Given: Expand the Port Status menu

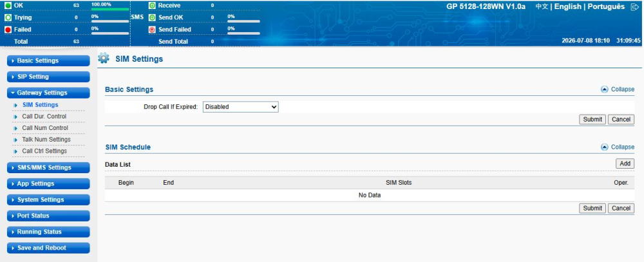Looking at the screenshot, I should tap(48, 216).
